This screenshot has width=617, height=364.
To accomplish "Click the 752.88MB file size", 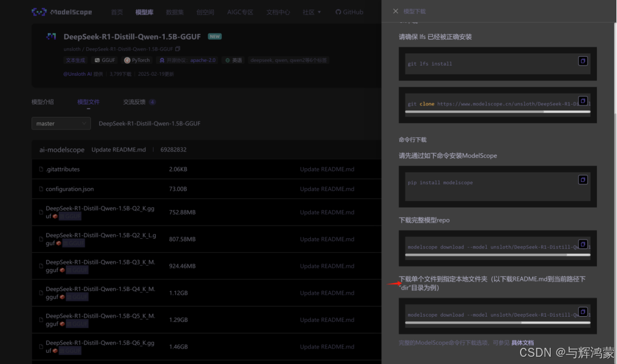I will (x=182, y=212).
